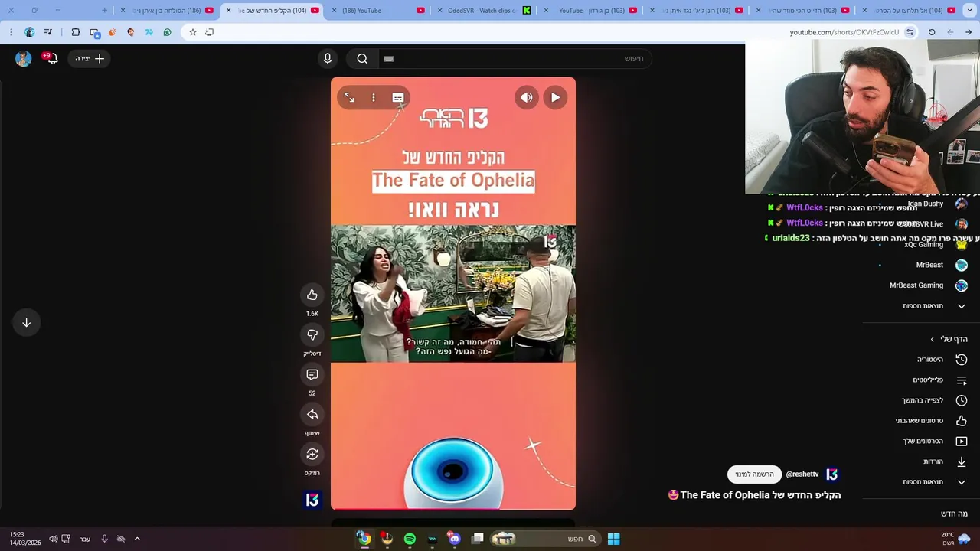Click the YouTube search magnifier button
The width and height of the screenshot is (980, 551).
point(362,59)
